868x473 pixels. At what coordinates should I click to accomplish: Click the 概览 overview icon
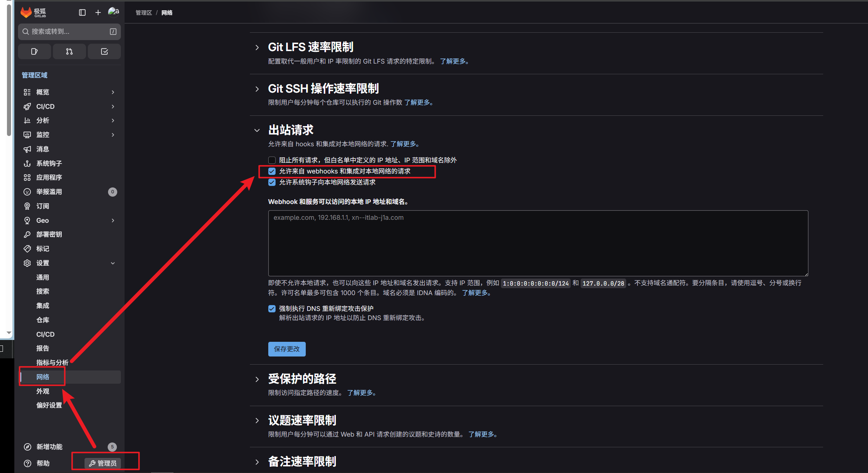27,92
